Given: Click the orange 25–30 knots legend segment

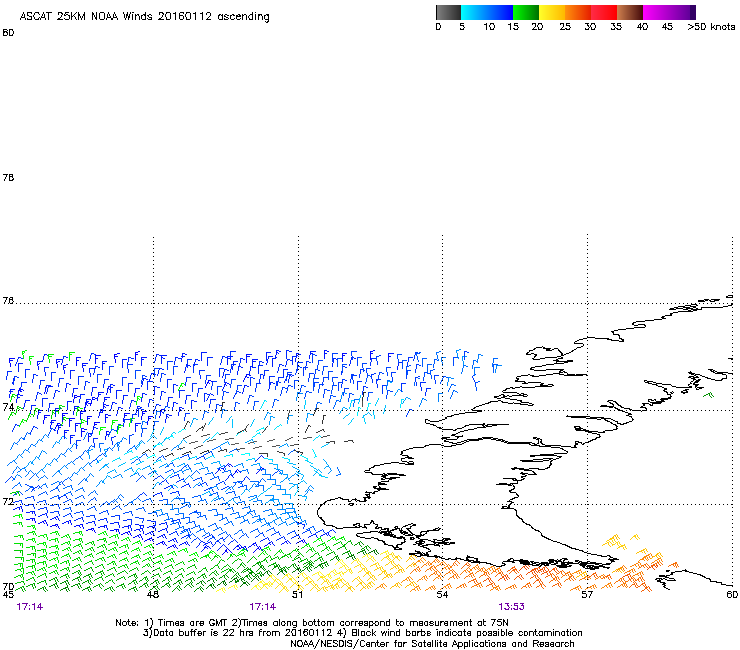Looking at the screenshot, I should 578,12.
